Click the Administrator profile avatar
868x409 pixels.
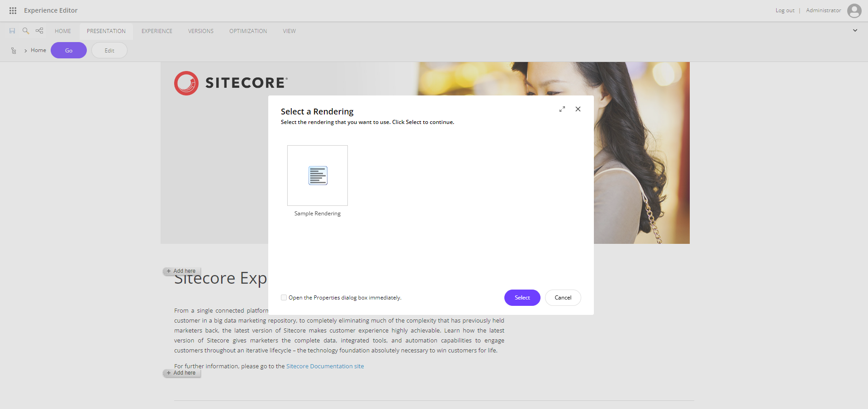pos(854,10)
